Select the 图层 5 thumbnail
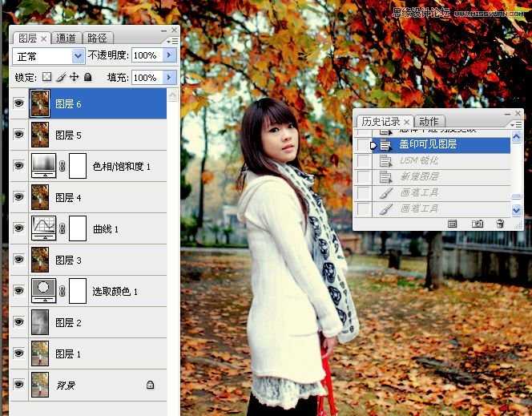This screenshot has width=532, height=416. point(40,135)
